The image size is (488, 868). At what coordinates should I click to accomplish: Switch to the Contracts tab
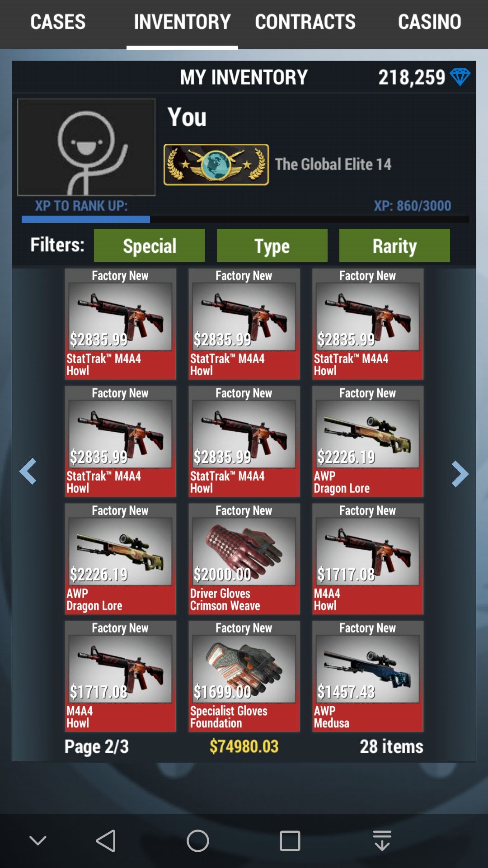(305, 22)
